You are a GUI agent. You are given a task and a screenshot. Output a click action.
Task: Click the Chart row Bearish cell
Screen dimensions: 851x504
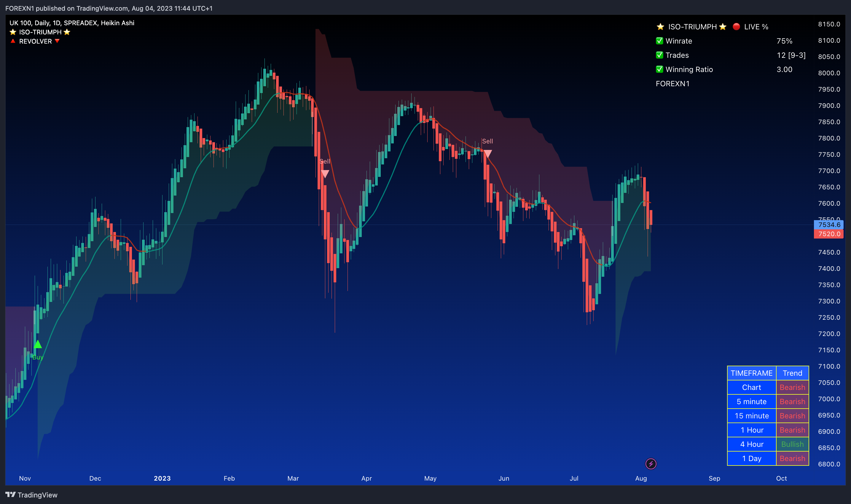(792, 387)
